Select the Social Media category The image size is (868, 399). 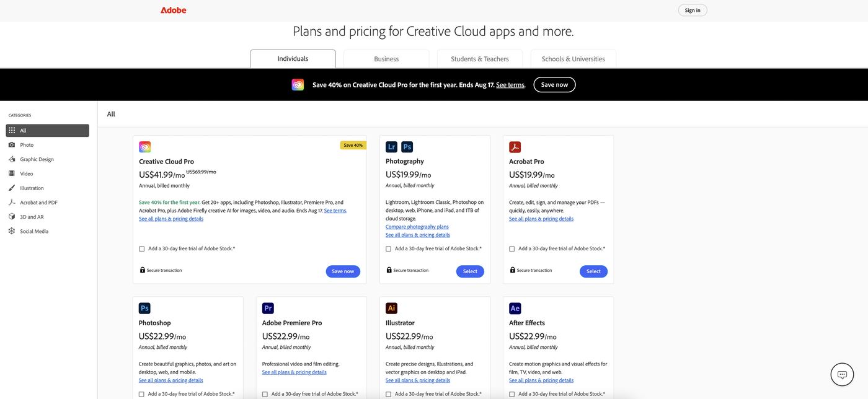(47, 231)
